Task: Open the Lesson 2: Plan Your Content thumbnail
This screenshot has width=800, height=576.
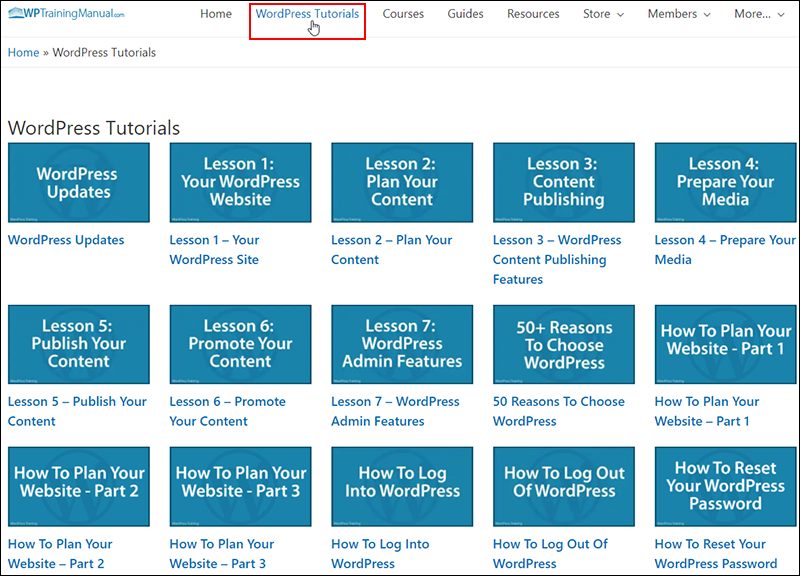Action: (402, 183)
